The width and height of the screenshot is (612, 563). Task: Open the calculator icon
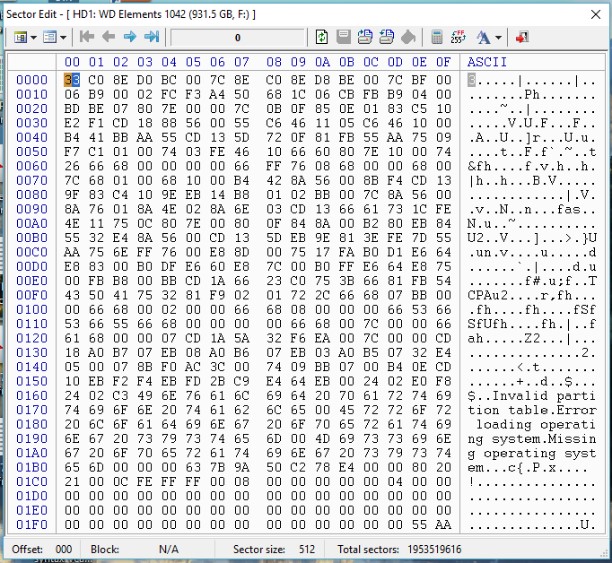coord(437,37)
